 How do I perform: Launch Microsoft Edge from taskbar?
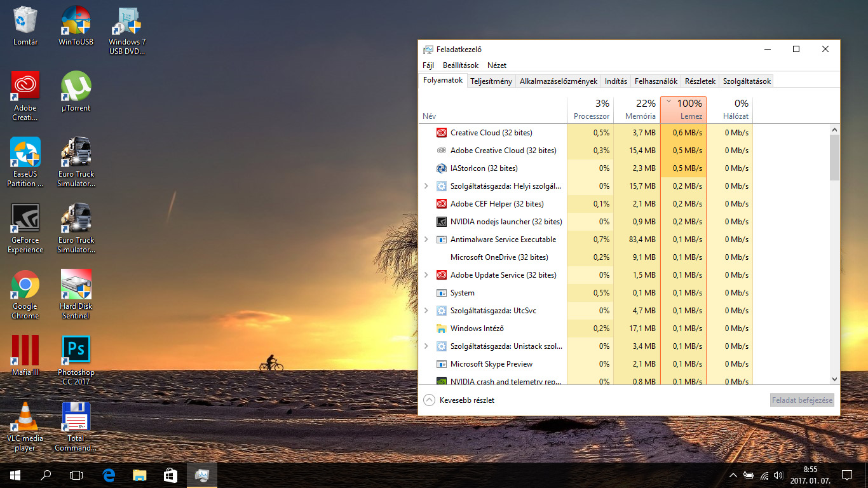[x=109, y=475]
